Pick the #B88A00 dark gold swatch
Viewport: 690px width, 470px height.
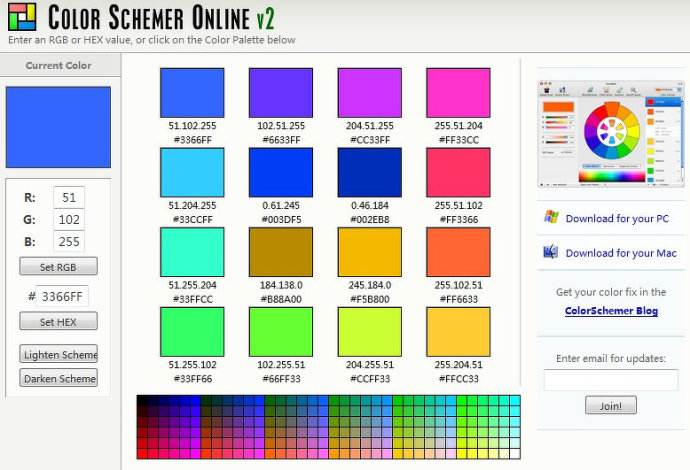pos(280,252)
